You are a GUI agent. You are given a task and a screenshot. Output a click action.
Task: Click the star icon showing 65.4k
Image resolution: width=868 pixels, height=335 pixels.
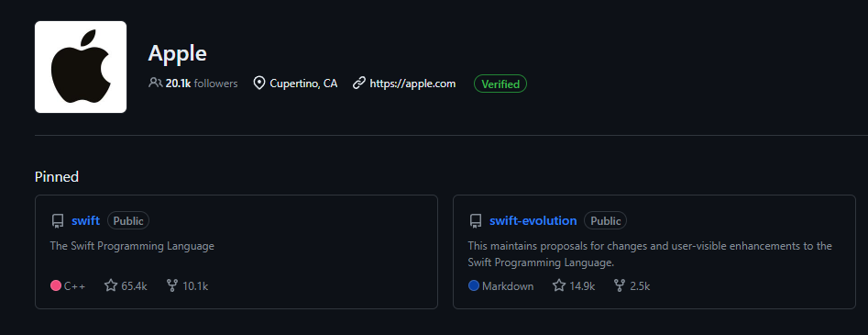coord(111,285)
